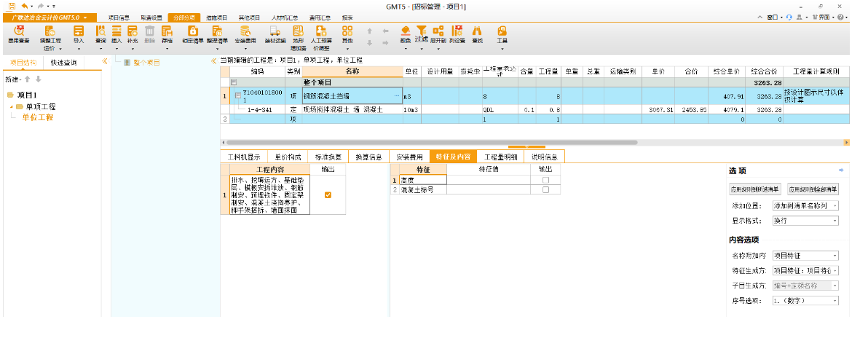
Task: Open the 添加位置 dropdown
Action: pyautogui.click(x=805, y=206)
